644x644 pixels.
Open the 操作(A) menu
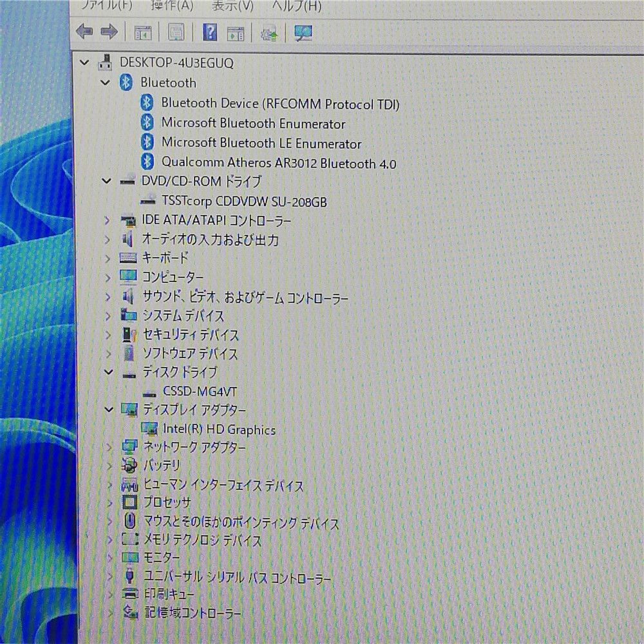pyautogui.click(x=172, y=5)
